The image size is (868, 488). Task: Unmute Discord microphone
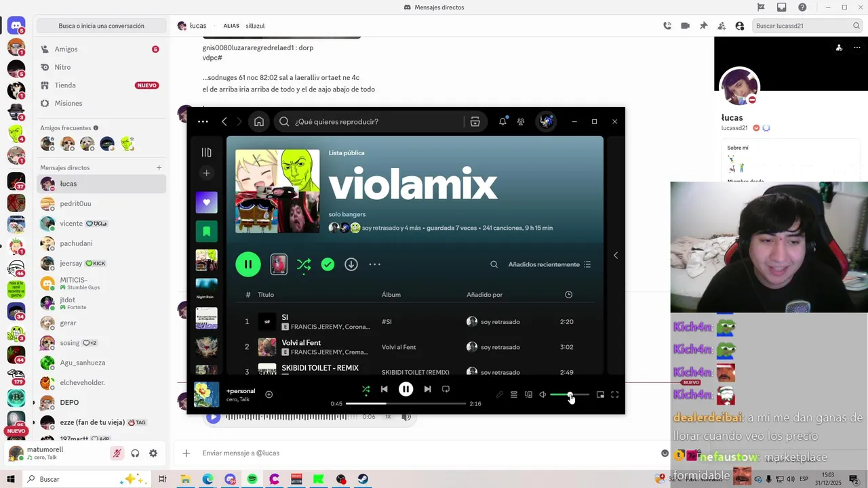(117, 453)
